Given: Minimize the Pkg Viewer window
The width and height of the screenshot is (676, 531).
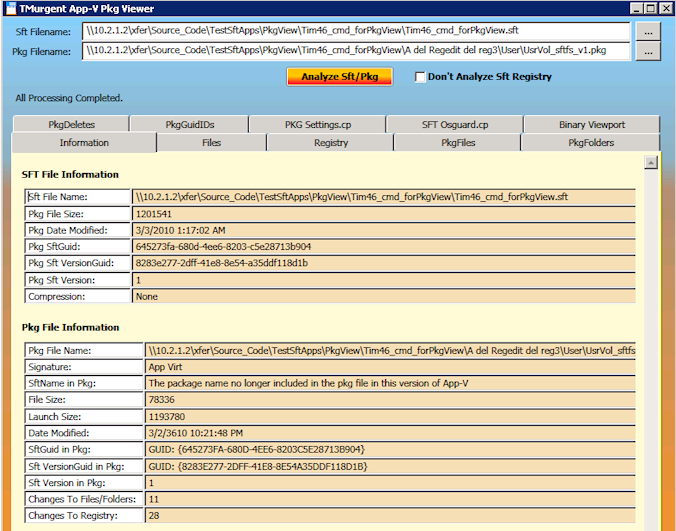Looking at the screenshot, I should [x=636, y=8].
